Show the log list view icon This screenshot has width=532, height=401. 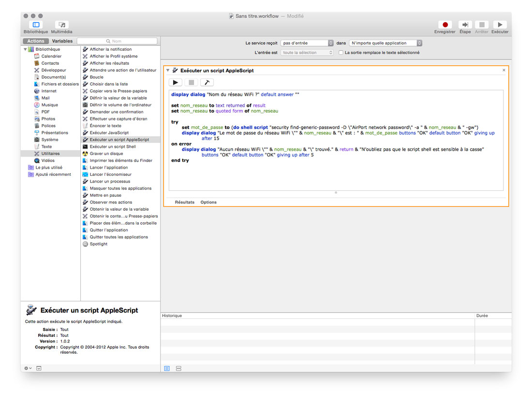tap(167, 369)
